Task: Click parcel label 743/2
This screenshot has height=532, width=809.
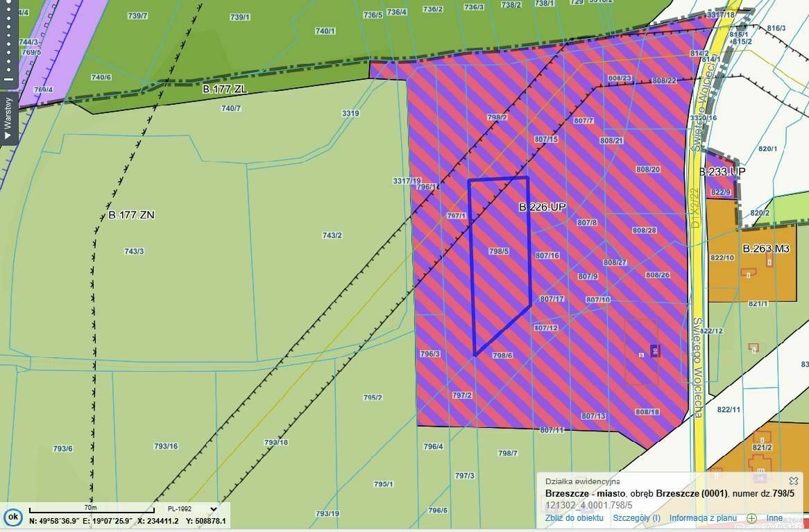Action: click(x=332, y=235)
